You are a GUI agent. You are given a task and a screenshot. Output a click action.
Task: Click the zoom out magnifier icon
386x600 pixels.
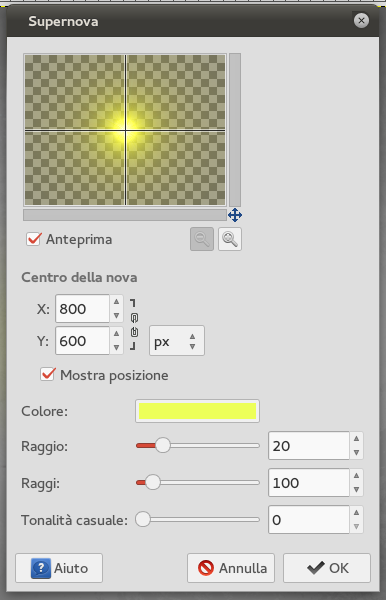click(x=202, y=239)
